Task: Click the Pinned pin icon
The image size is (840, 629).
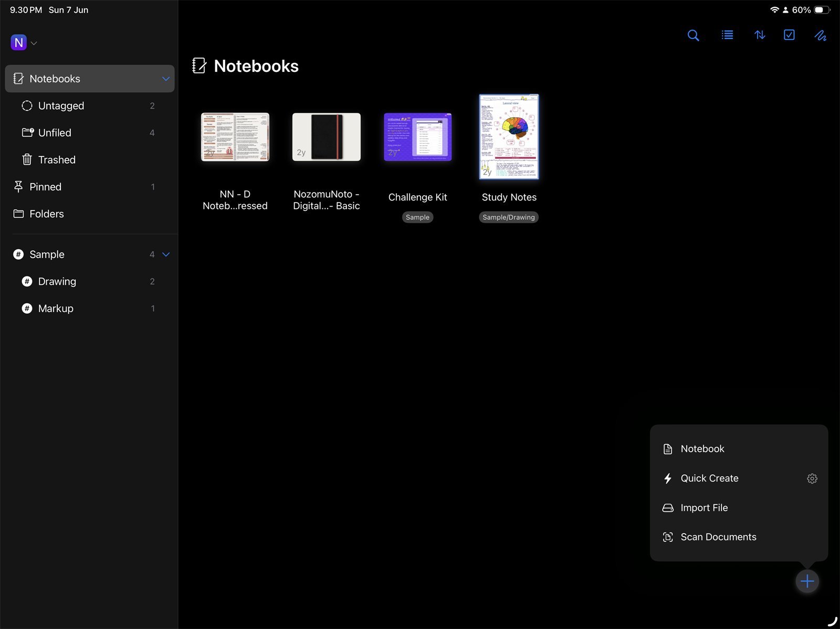Action: click(x=18, y=187)
